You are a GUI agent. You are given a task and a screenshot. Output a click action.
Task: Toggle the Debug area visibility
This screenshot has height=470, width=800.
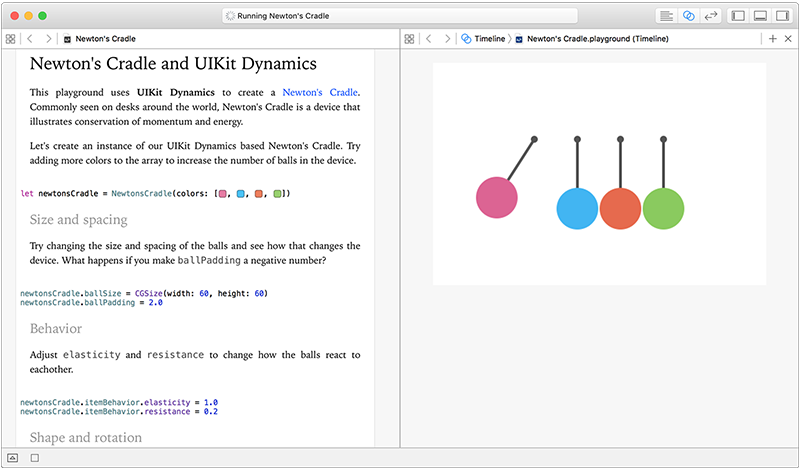click(x=760, y=16)
